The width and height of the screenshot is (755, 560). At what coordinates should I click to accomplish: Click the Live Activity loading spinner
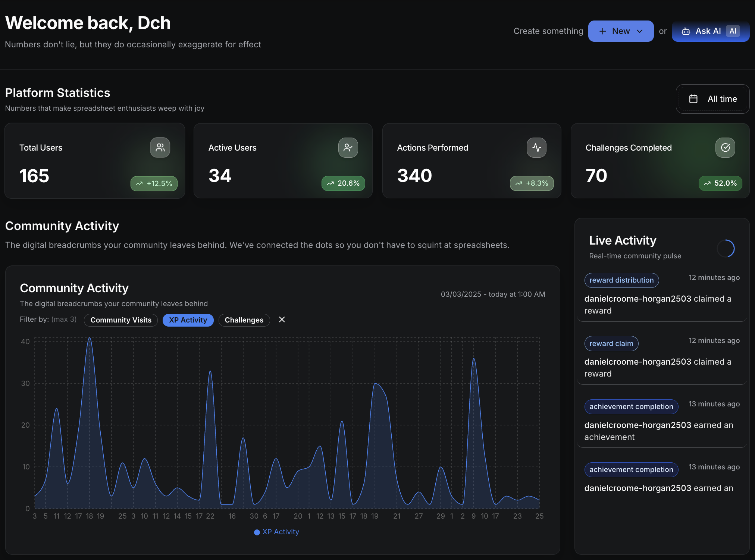tap(726, 248)
